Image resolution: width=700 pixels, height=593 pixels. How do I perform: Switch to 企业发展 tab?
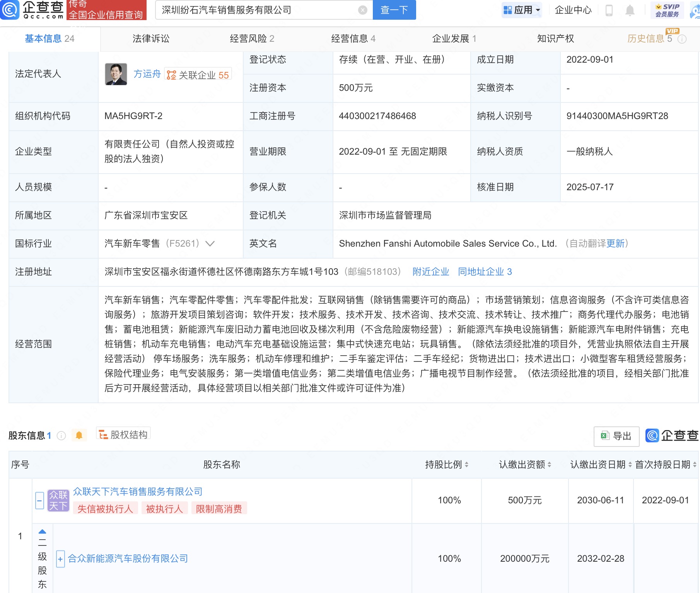(454, 39)
